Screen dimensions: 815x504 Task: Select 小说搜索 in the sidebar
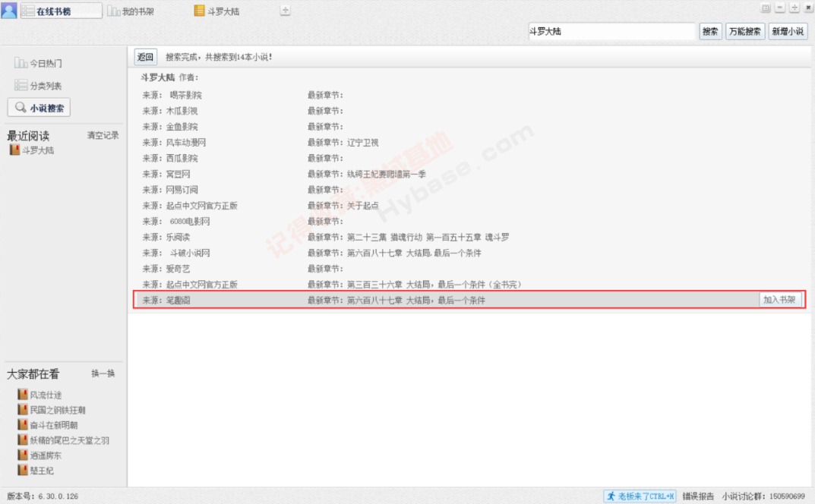click(x=39, y=108)
